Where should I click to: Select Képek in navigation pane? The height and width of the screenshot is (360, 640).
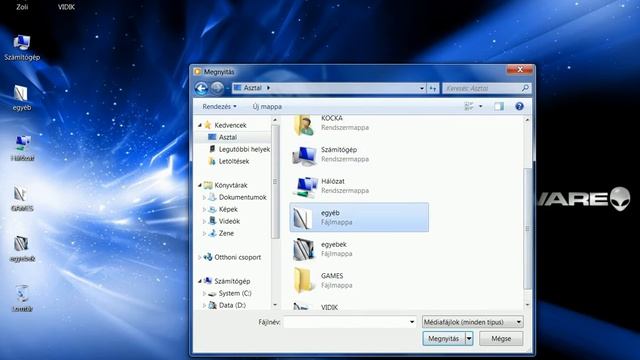(x=223, y=209)
